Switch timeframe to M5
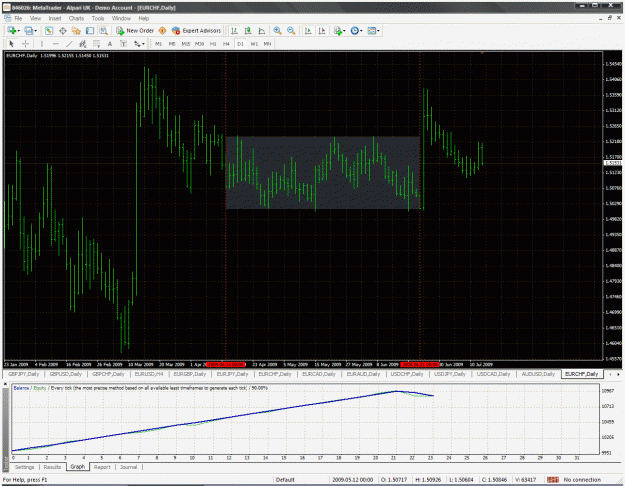Image resolution: width=625 pixels, height=486 pixels. [172, 44]
